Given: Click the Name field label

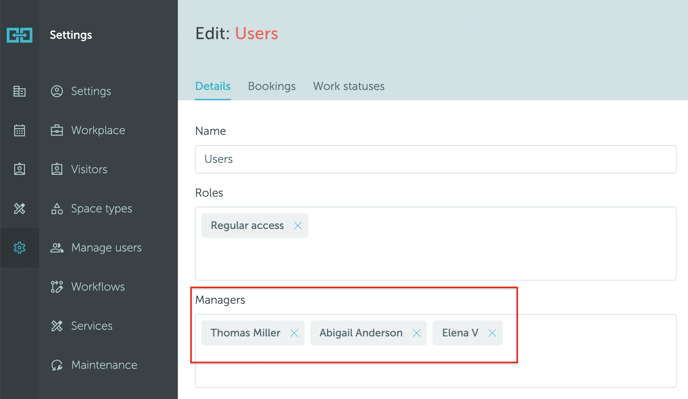Looking at the screenshot, I should pyautogui.click(x=210, y=131).
